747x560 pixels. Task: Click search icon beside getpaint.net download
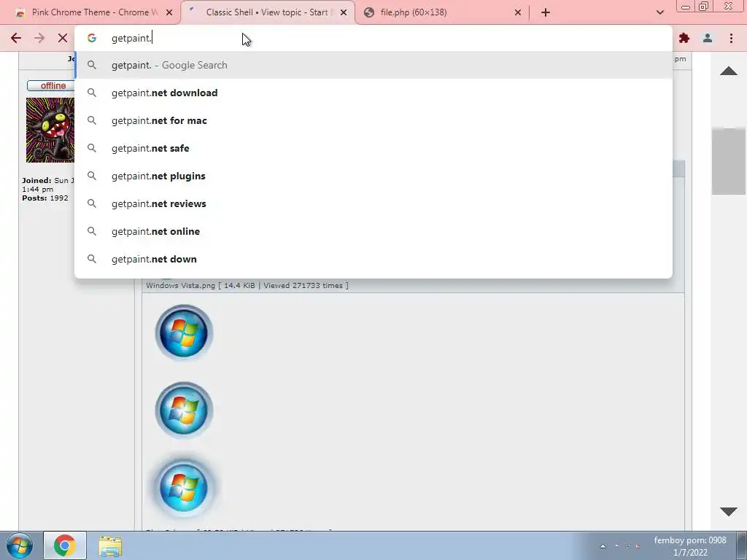click(92, 93)
